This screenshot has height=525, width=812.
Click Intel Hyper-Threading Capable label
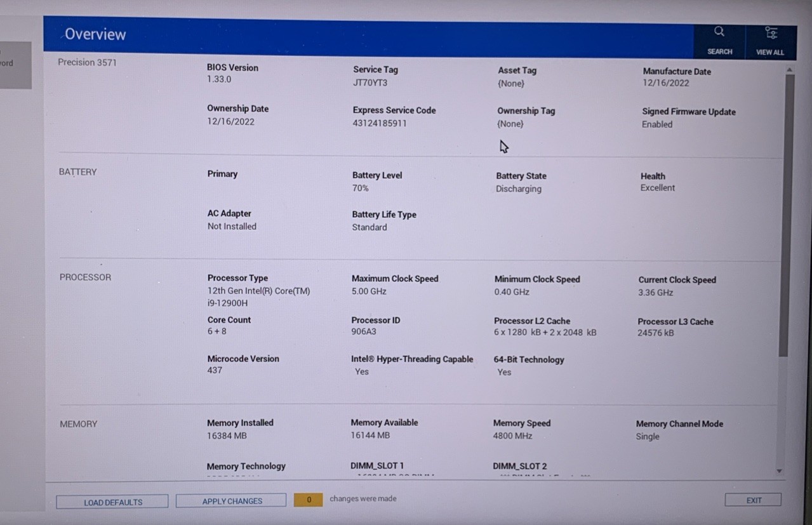pos(412,359)
